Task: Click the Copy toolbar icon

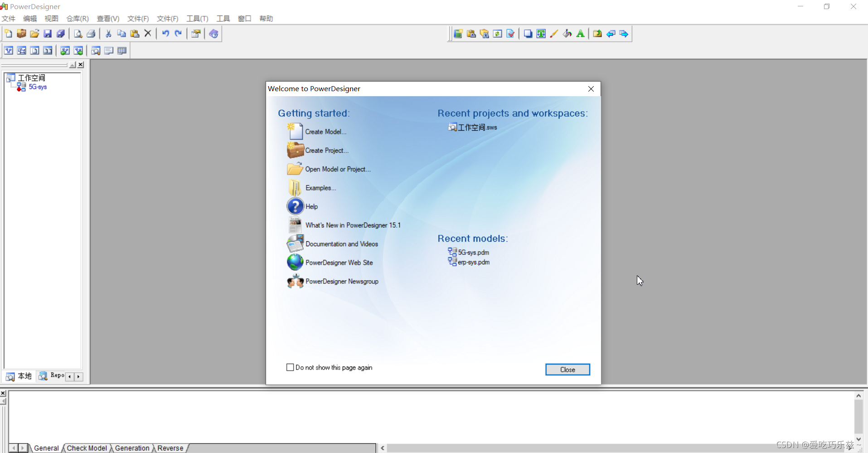Action: click(x=121, y=34)
